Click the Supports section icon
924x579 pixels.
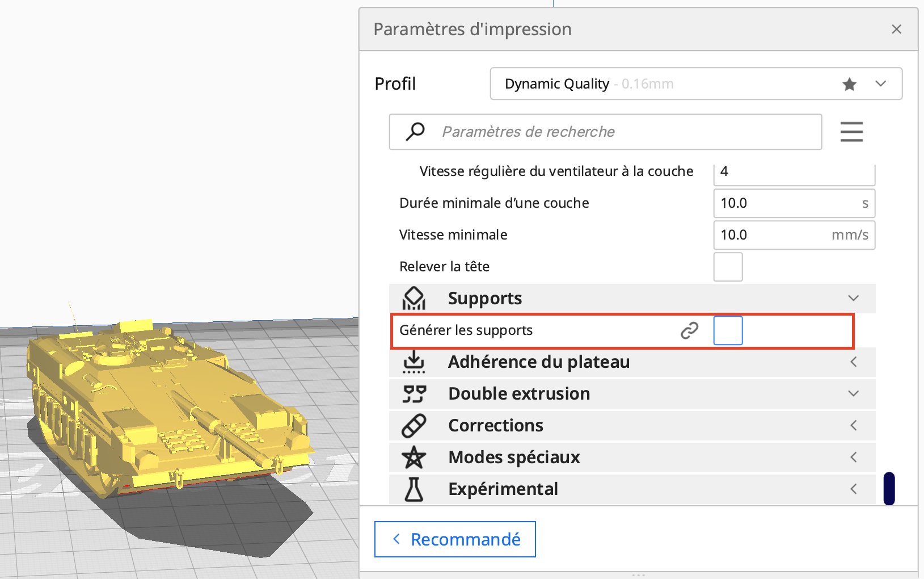414,298
